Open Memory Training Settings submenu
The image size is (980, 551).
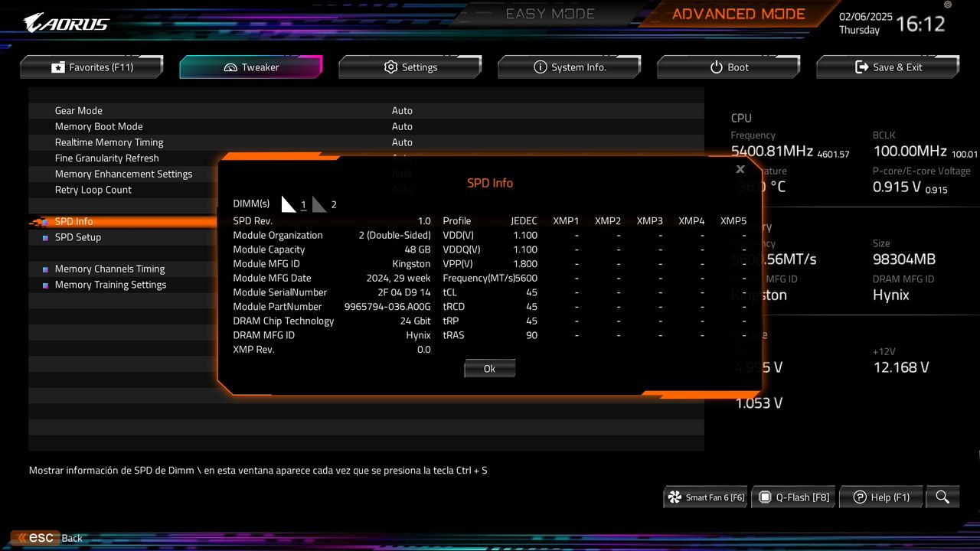click(110, 285)
